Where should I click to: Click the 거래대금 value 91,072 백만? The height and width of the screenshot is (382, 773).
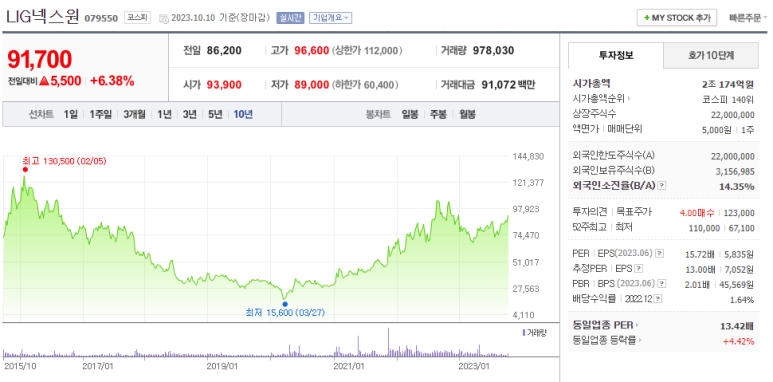pyautogui.click(x=508, y=85)
